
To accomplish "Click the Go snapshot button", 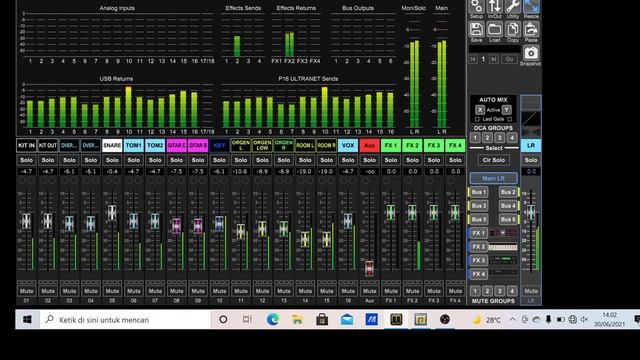I will point(509,59).
